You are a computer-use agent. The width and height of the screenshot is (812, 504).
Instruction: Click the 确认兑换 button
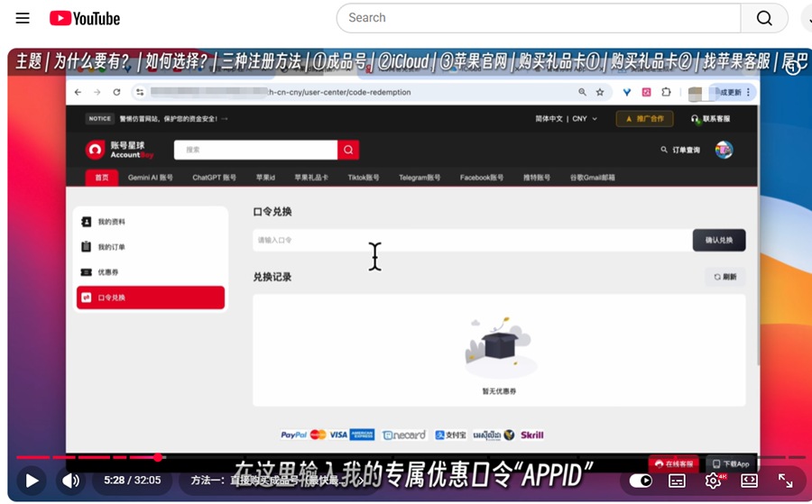719,240
